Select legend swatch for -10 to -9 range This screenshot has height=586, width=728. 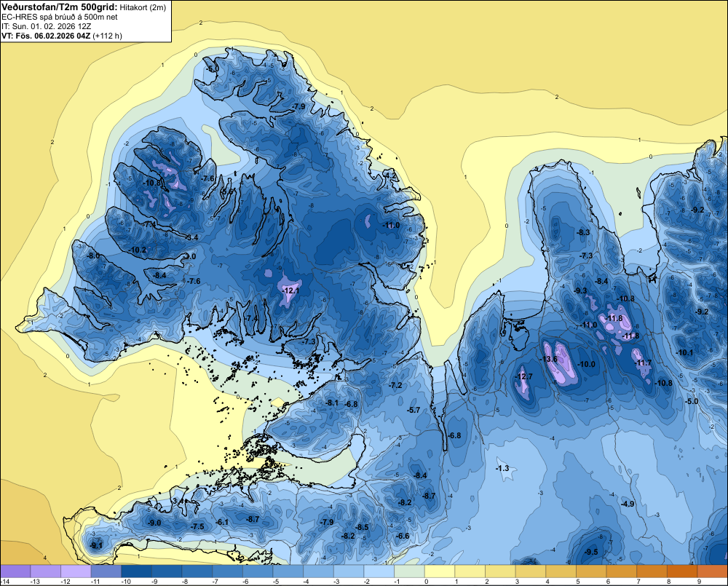(137, 571)
